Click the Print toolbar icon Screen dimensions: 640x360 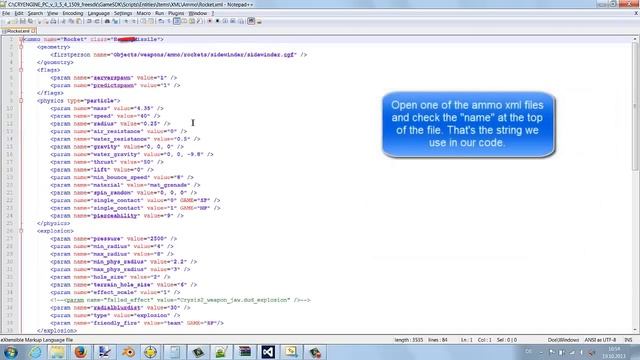click(53, 21)
